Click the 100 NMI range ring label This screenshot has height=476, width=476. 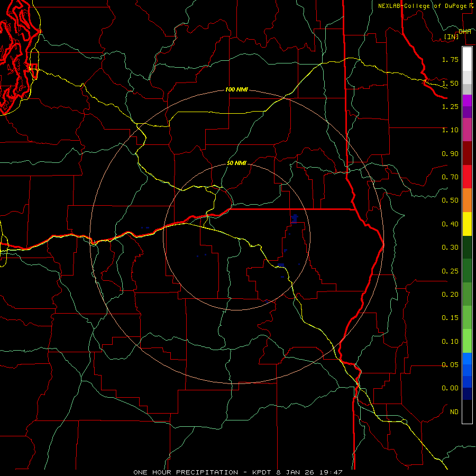tap(236, 89)
